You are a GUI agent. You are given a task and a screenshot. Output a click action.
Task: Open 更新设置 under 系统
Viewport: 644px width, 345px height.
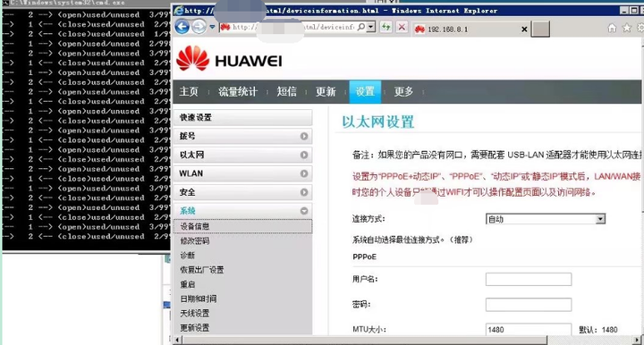point(195,328)
